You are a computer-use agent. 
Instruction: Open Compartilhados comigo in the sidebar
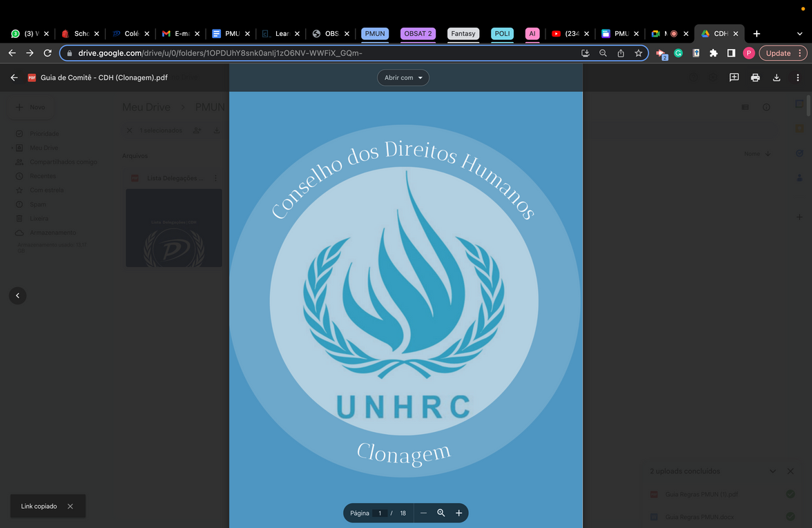64,162
